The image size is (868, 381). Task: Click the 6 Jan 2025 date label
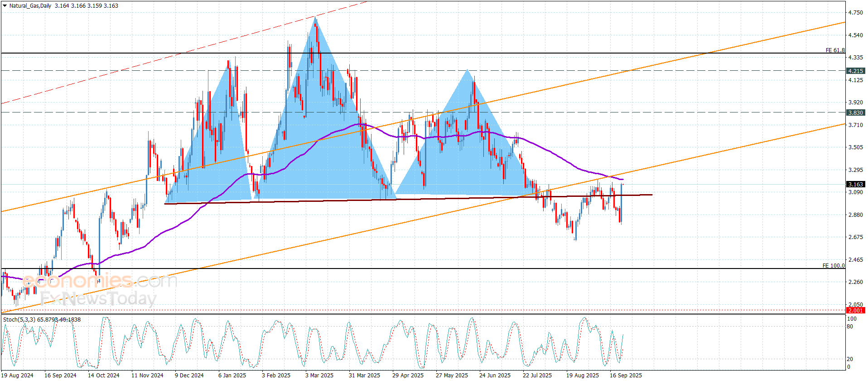232,375
